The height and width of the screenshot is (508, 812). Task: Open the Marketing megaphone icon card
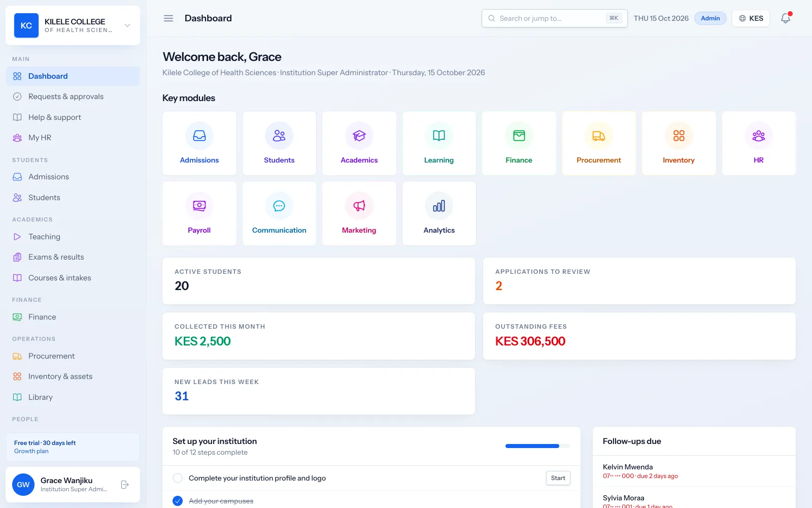(359, 206)
